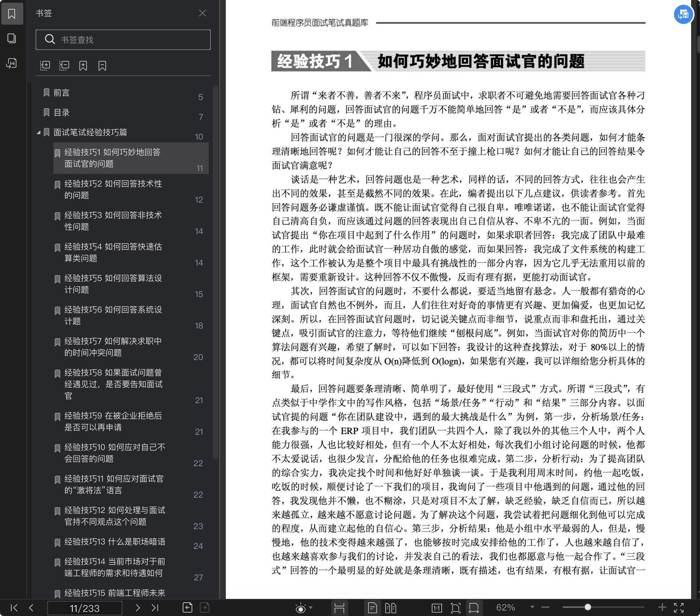The height and width of the screenshot is (616, 700).
Task: Go forward to next view icon
Action: pos(205,607)
